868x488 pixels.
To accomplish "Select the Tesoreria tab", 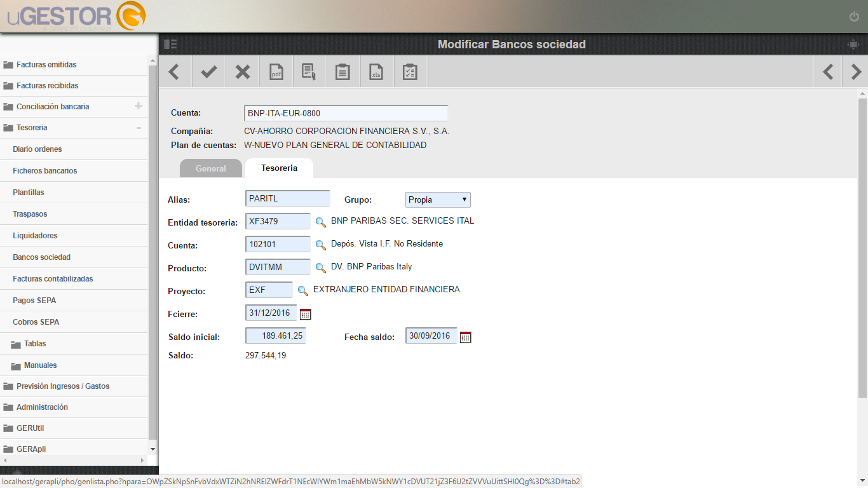I will pyautogui.click(x=279, y=168).
